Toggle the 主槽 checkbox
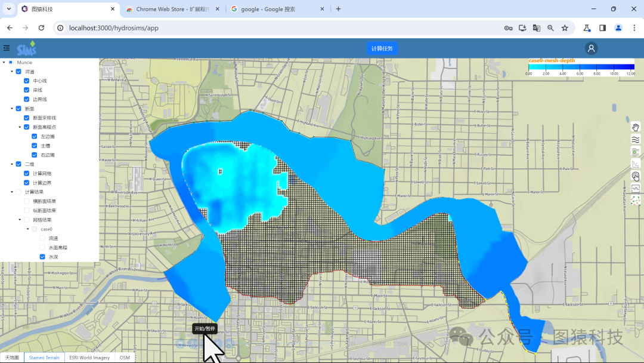 coord(35,146)
